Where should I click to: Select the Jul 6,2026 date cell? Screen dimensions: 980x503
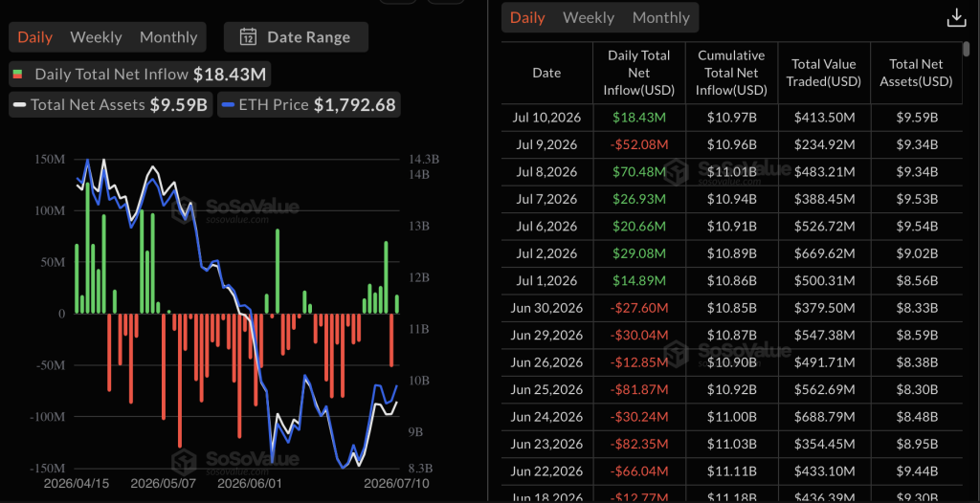[x=546, y=227]
